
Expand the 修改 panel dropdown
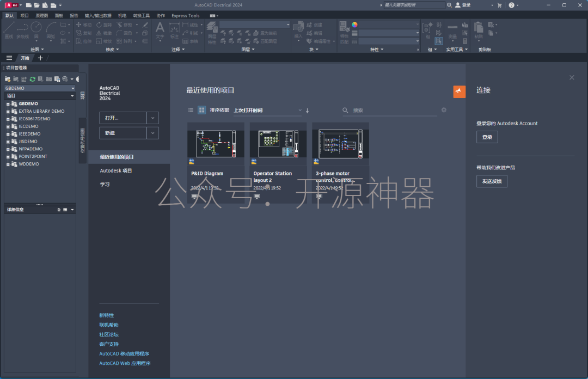(x=112, y=50)
